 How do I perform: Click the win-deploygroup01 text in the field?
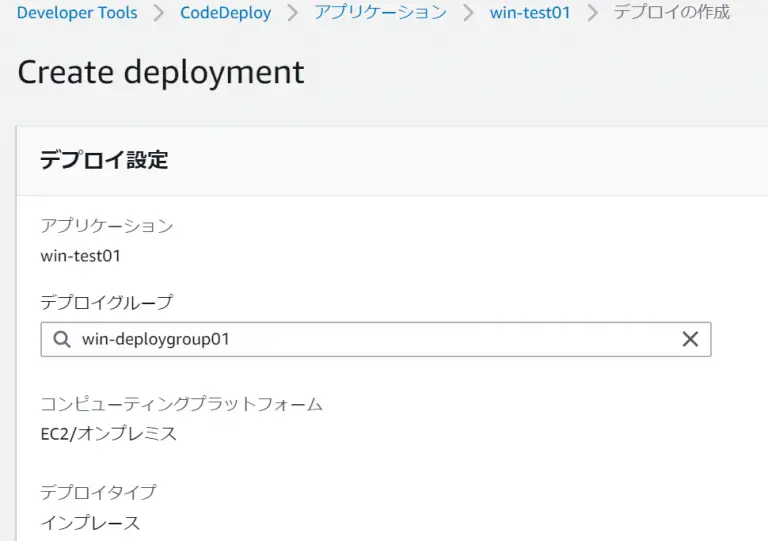tap(155, 339)
